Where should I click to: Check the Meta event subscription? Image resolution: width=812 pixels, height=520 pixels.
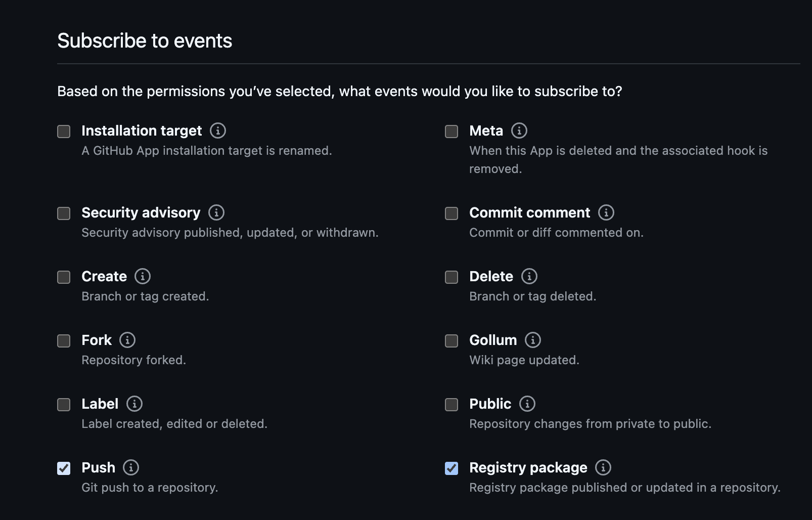coord(451,132)
